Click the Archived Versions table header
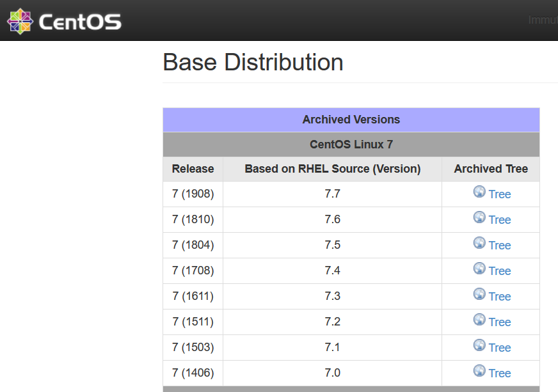This screenshot has width=558, height=392. (351, 120)
